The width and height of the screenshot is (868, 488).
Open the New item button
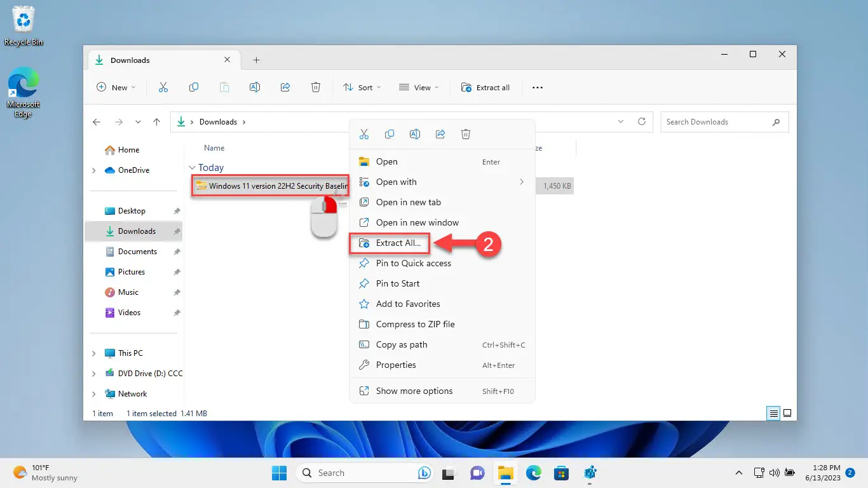pos(116,88)
